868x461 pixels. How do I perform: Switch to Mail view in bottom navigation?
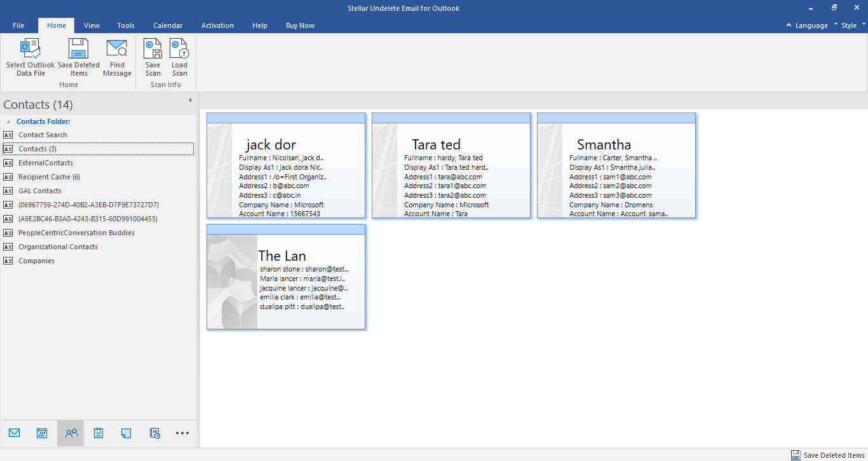pos(15,433)
